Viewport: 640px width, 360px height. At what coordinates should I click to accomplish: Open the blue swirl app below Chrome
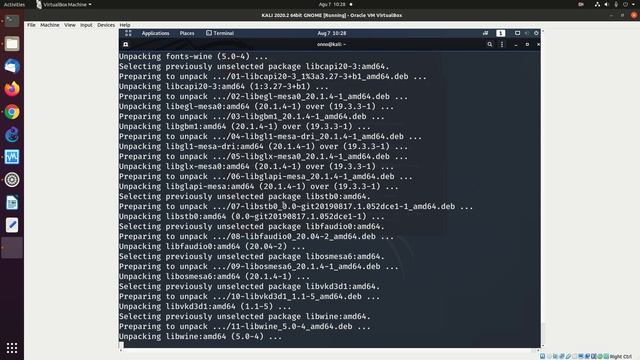point(12,134)
